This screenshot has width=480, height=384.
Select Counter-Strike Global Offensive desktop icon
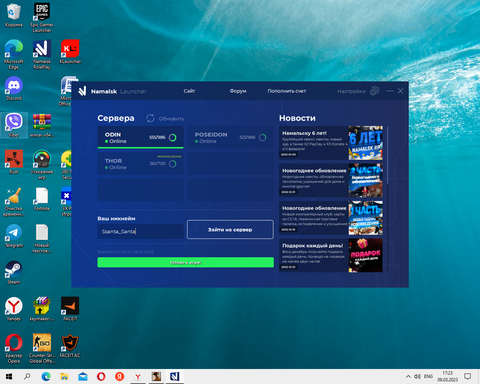42,348
